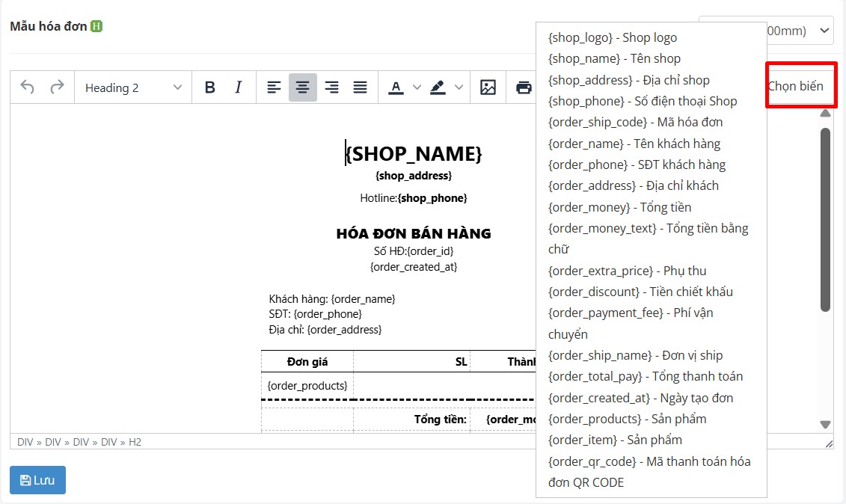Toggle center text alignment
Viewport: 846px width, 504px height.
(x=302, y=87)
